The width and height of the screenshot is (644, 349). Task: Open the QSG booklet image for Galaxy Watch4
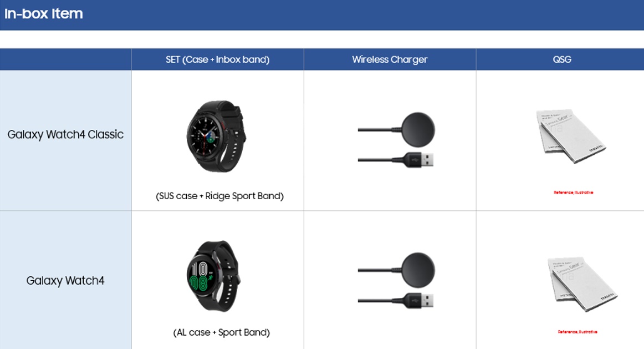coord(582,284)
